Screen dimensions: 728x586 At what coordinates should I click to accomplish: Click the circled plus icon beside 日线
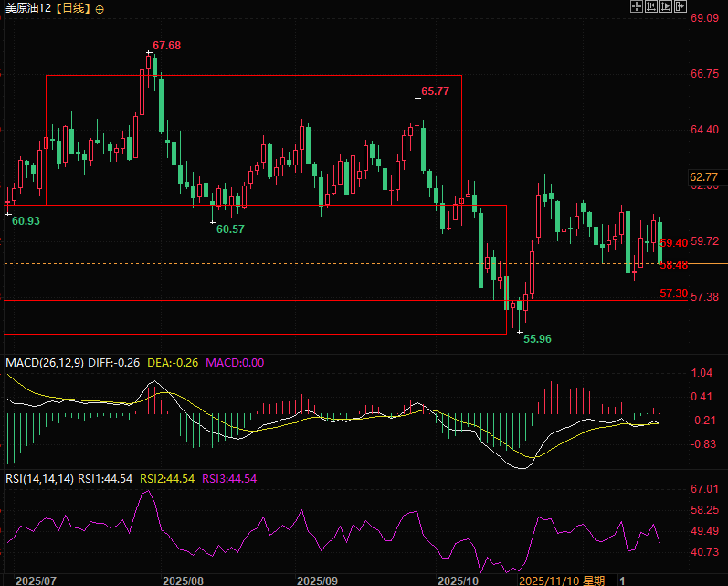pyautogui.click(x=100, y=8)
